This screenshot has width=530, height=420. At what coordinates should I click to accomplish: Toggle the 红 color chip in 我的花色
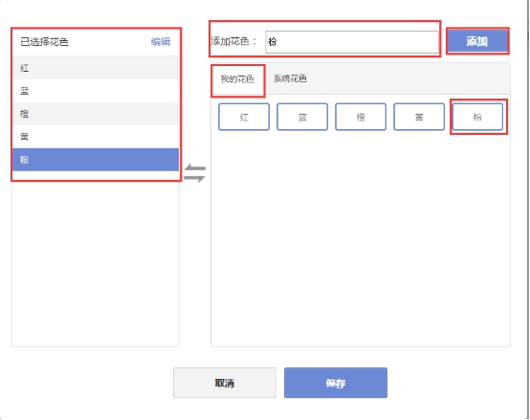click(244, 117)
